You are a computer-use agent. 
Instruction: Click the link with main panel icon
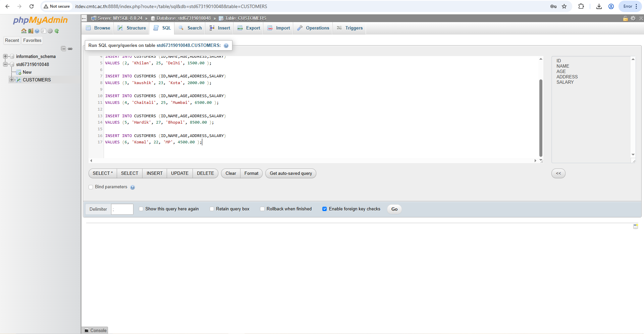click(70, 49)
